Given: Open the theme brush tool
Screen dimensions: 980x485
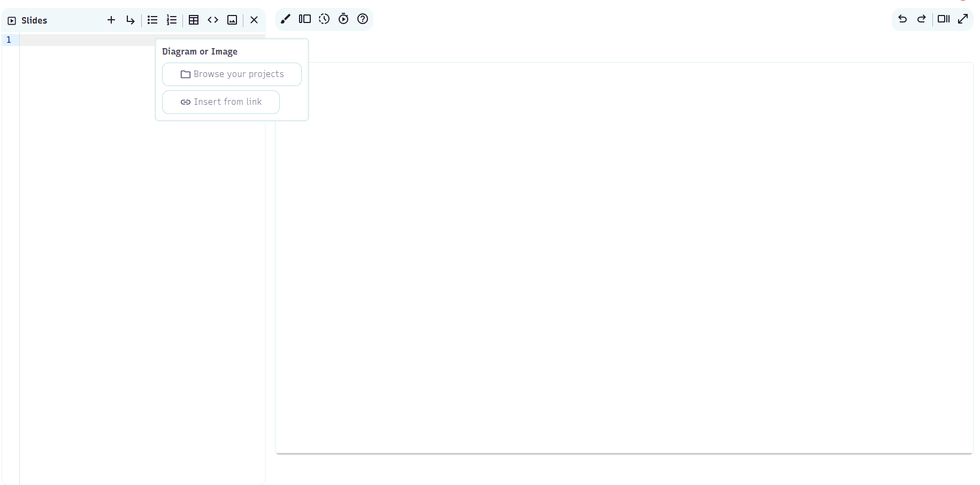Looking at the screenshot, I should pos(285,19).
